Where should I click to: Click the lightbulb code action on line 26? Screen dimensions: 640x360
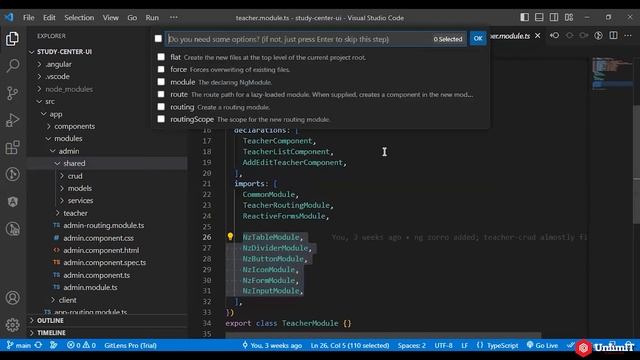click(230, 237)
